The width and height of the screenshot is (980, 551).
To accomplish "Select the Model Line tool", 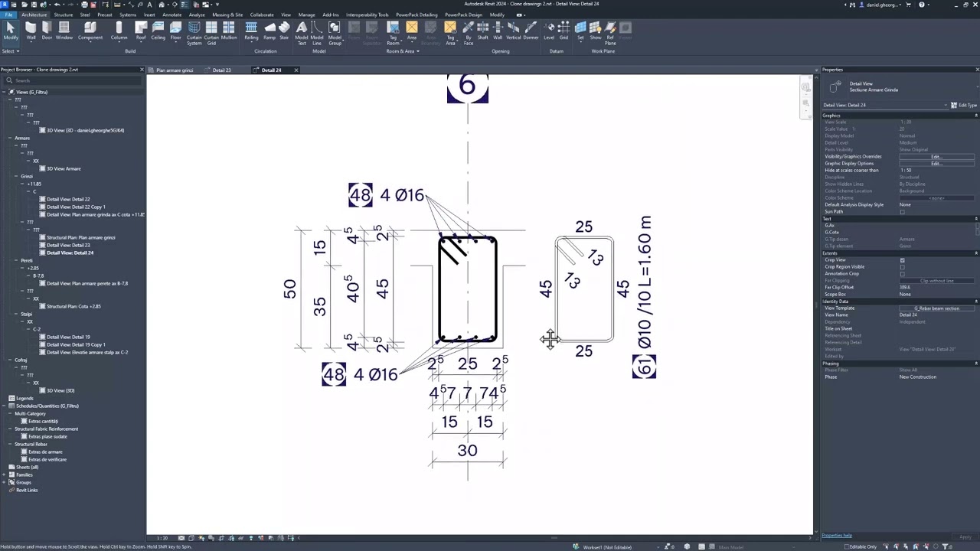I will [317, 33].
